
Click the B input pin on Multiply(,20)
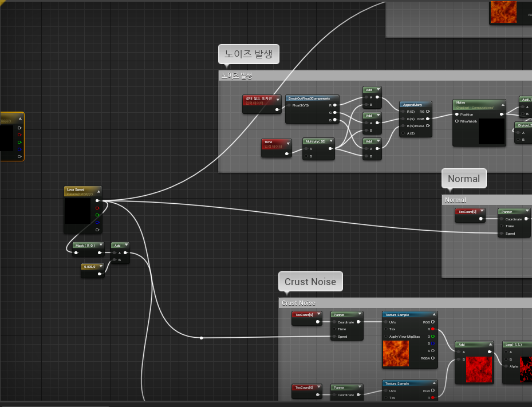point(306,156)
